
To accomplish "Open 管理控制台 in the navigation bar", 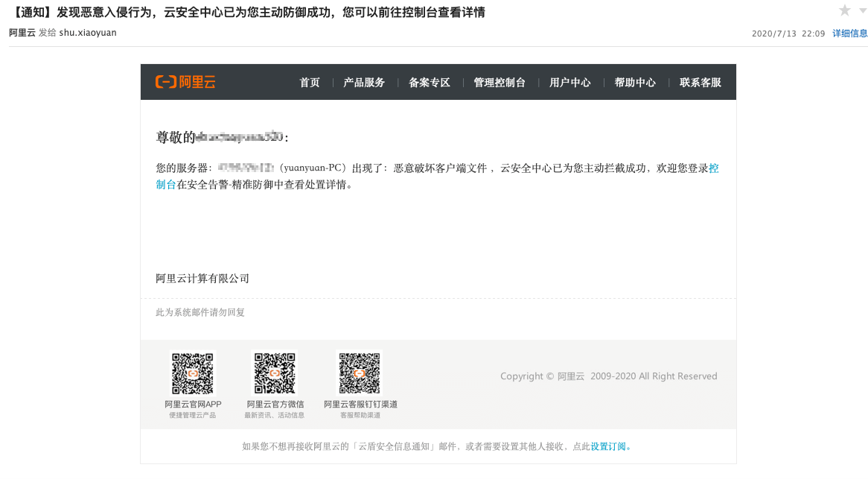I will pyautogui.click(x=500, y=83).
